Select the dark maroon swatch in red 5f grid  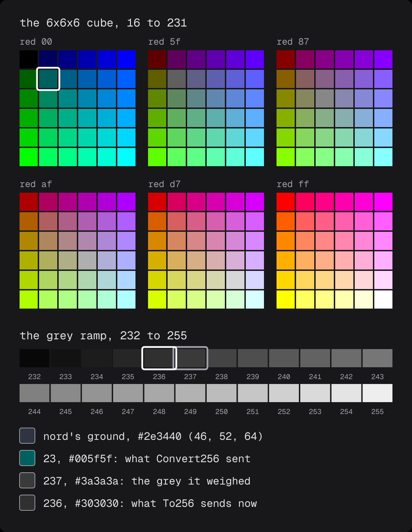pyautogui.click(x=157, y=59)
